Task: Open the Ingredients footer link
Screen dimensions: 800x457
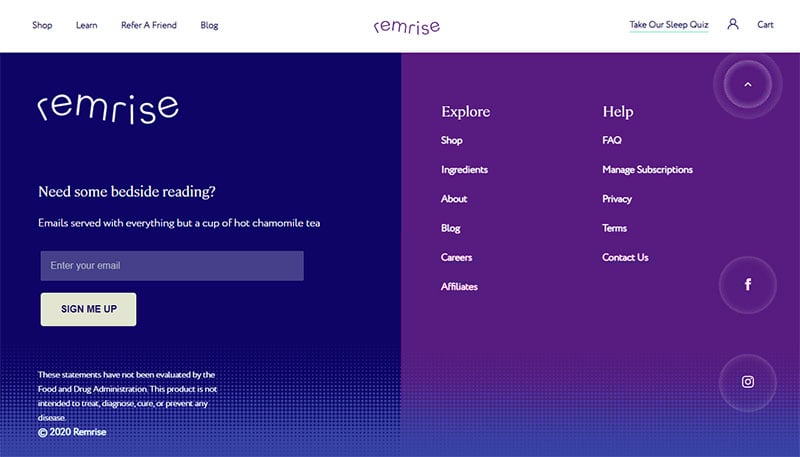Action: [x=464, y=170]
